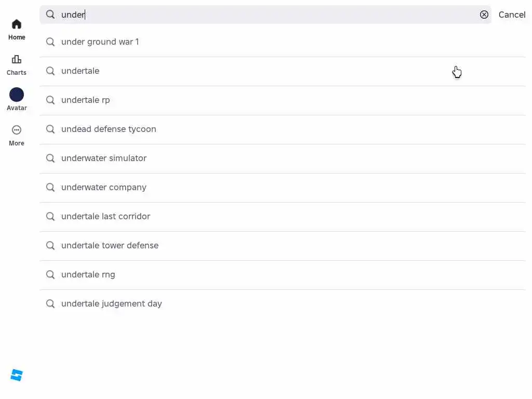Select 'undead defense tycoon' suggestion
Image resolution: width=532 pixels, height=399 pixels.
tap(109, 129)
